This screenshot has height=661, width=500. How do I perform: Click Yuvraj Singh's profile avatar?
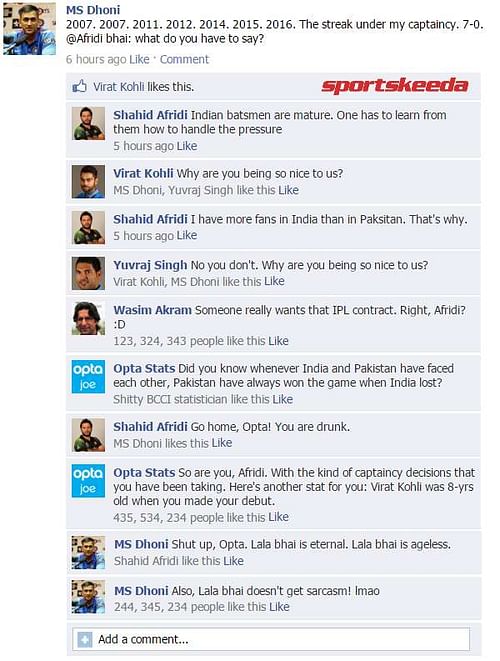[x=88, y=273]
